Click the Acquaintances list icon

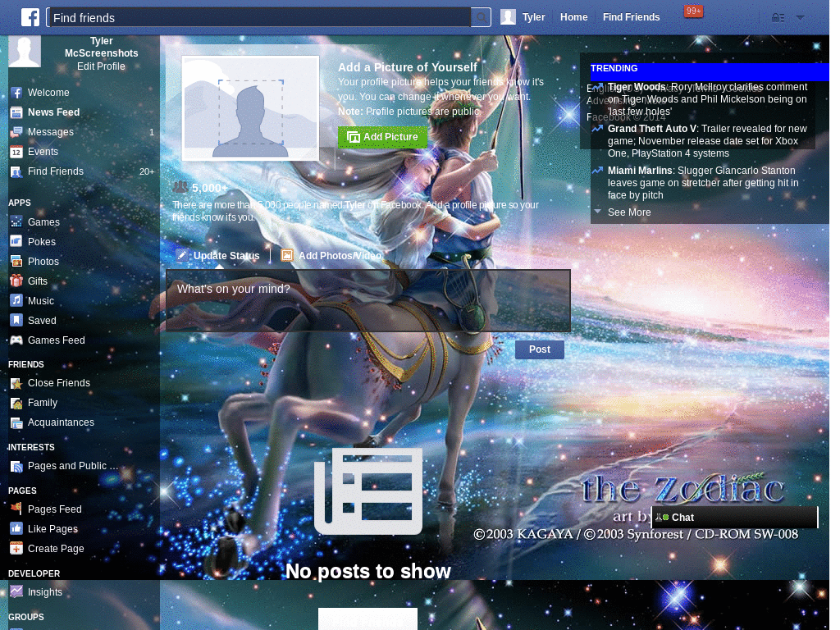tap(16, 422)
